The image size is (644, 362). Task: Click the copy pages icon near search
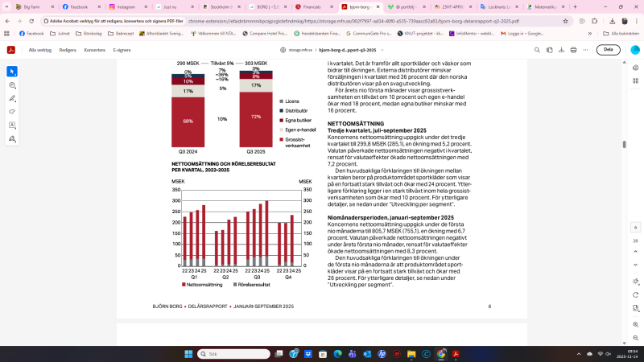tap(549, 50)
